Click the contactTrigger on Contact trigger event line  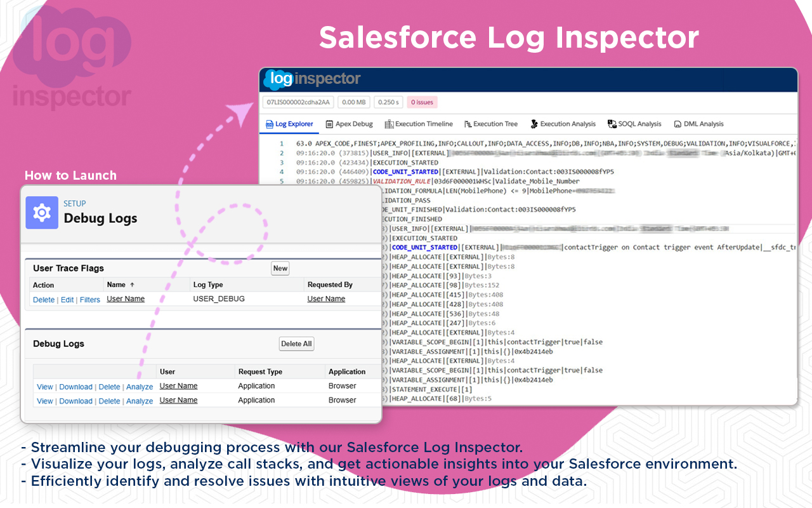coord(590,248)
